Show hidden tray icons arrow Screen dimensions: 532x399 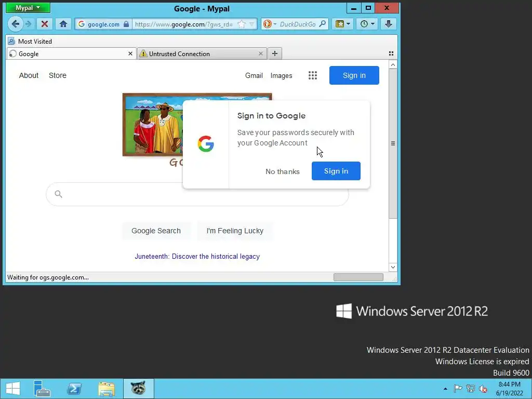(x=445, y=389)
